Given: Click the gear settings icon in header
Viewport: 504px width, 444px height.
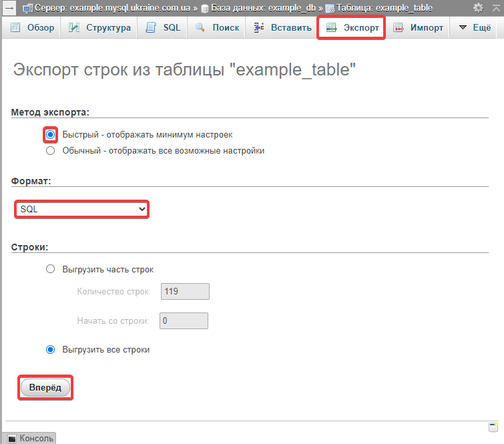Looking at the screenshot, I should pyautogui.click(x=478, y=8).
